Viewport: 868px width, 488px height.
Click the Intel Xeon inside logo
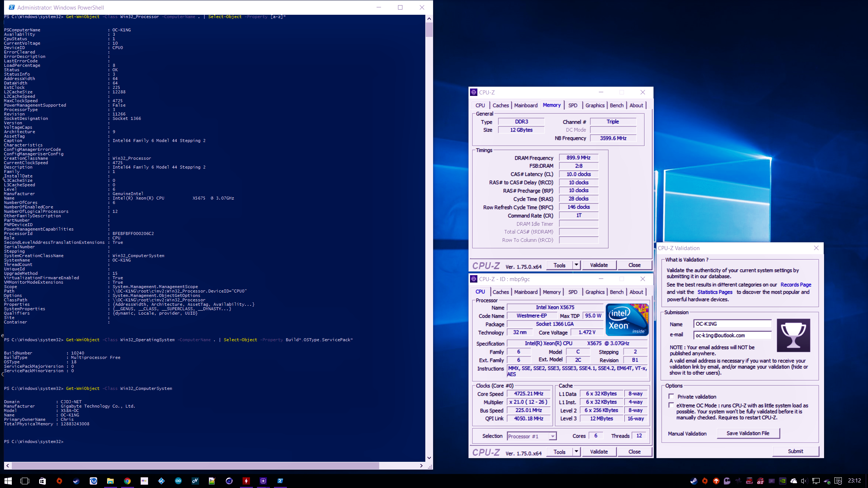tap(627, 319)
